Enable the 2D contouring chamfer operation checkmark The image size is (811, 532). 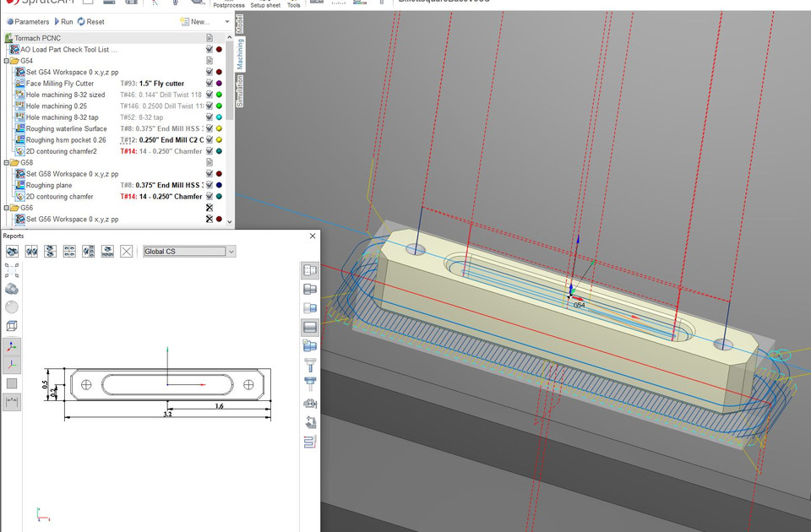click(210, 195)
